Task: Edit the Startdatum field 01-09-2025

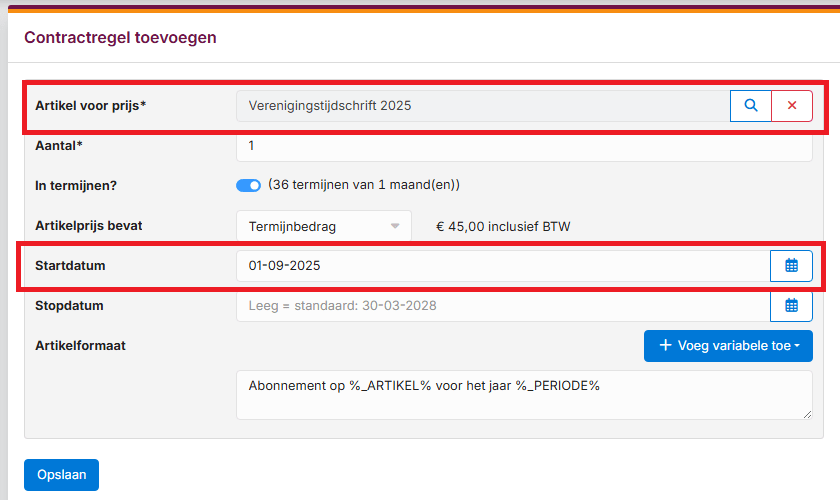Action: coord(503,265)
